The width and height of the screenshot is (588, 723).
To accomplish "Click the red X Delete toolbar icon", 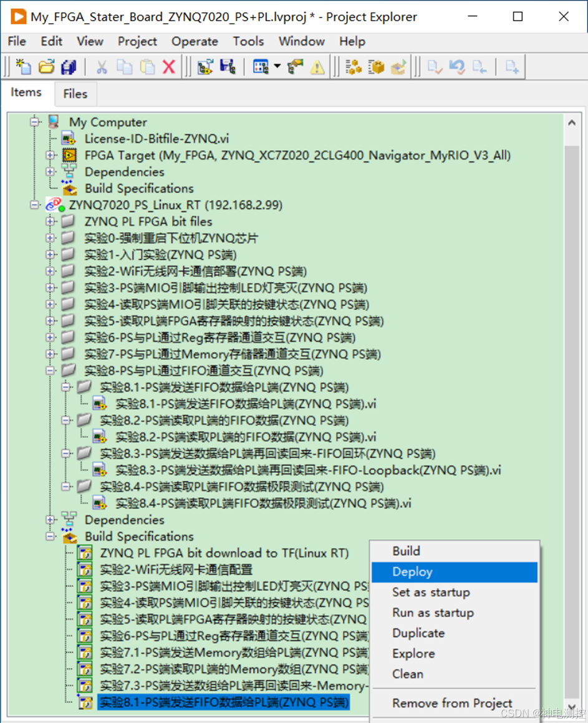I will click(169, 67).
